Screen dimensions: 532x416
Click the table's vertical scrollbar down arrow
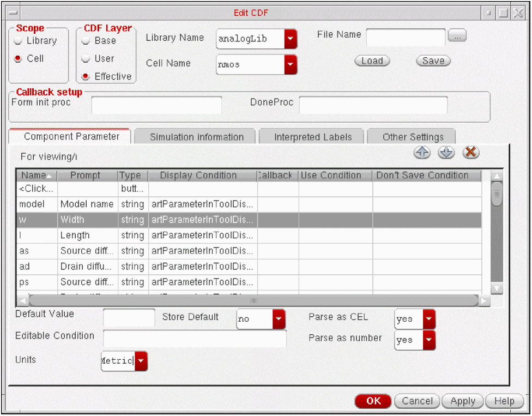click(x=496, y=288)
